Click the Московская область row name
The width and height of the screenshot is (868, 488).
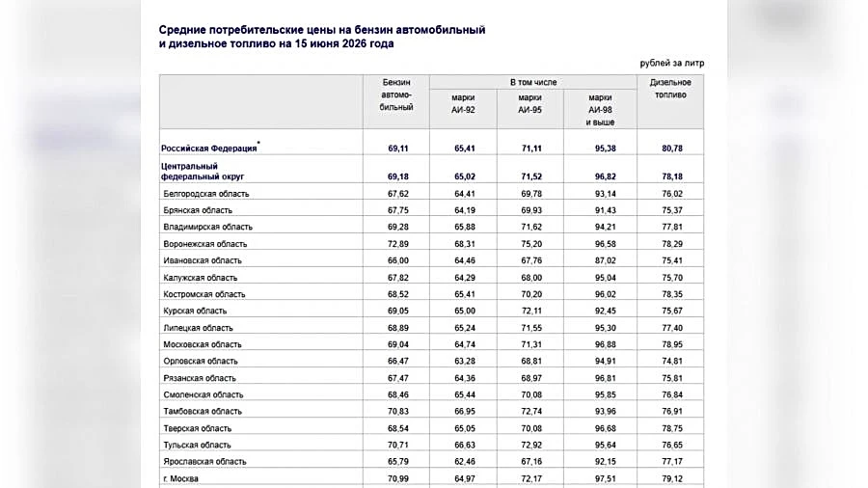point(203,344)
